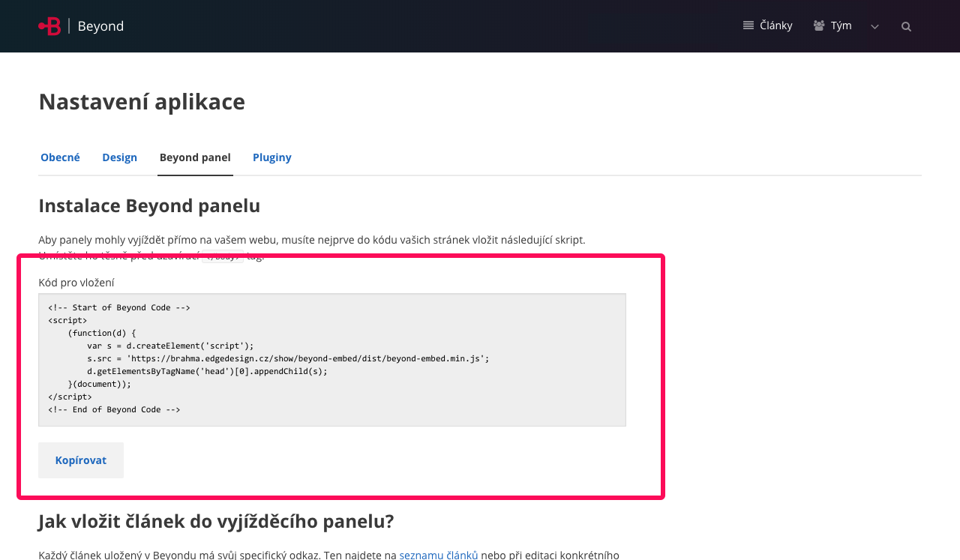This screenshot has width=960, height=560.
Task: Click the 'var s = d.createElement' code line
Action: 170,346
